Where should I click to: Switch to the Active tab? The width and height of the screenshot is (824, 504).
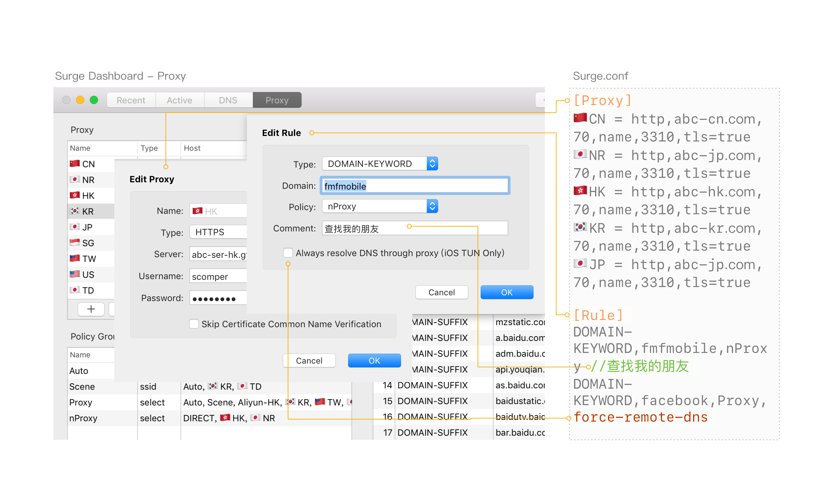coord(179,100)
